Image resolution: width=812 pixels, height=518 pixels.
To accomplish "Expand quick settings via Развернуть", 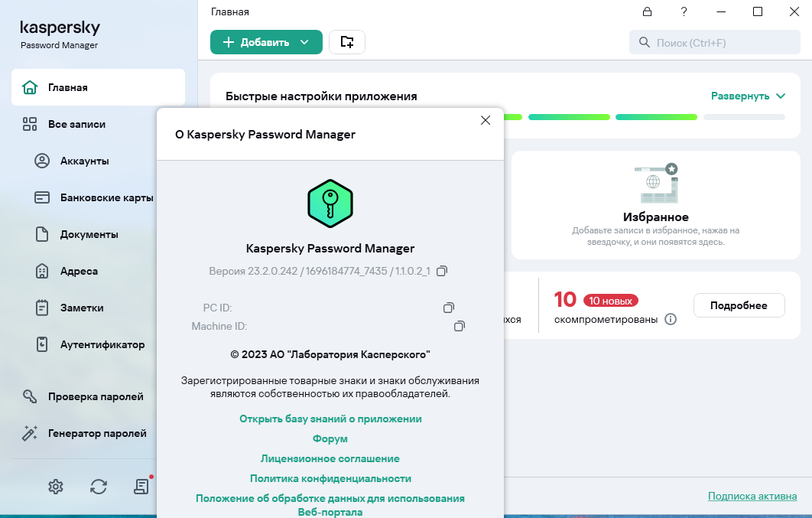I will coord(748,96).
